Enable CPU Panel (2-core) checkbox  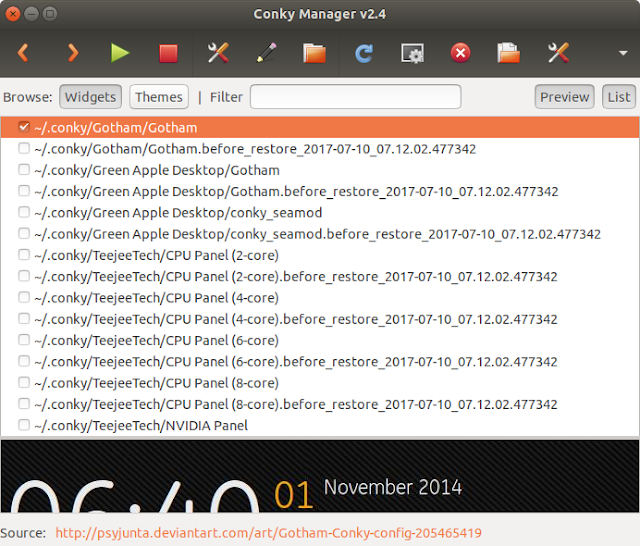tap(24, 255)
